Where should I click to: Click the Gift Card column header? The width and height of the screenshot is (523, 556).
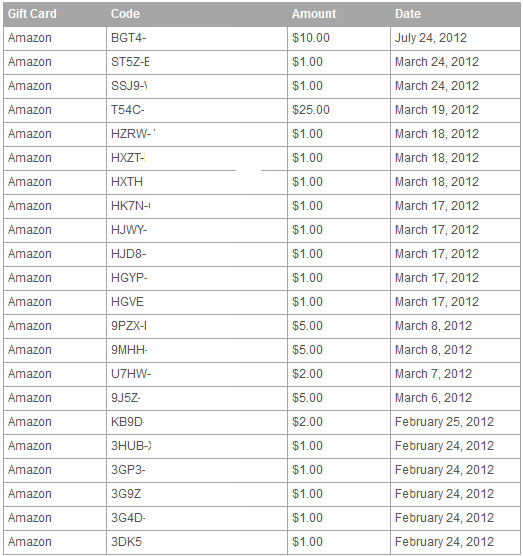coord(32,14)
